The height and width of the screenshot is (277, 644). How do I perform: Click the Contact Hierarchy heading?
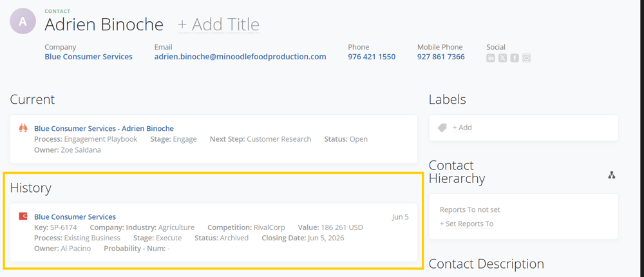pyautogui.click(x=457, y=172)
